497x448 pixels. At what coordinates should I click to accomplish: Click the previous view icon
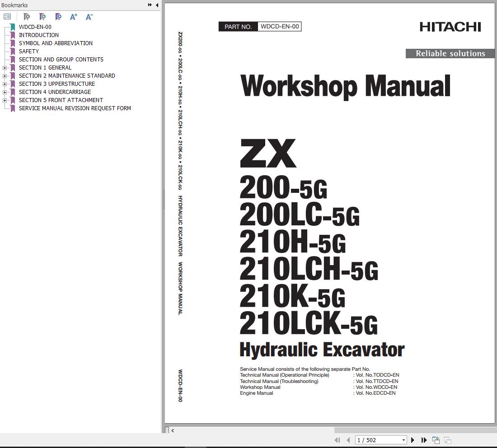[436, 440]
